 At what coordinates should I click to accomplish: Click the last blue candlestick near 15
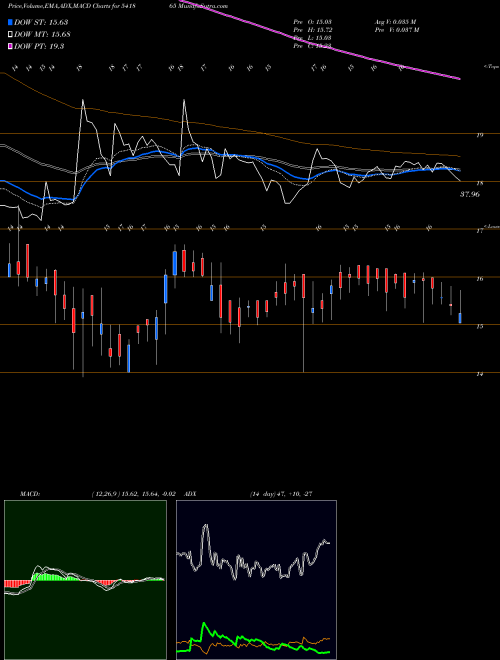click(x=460, y=318)
